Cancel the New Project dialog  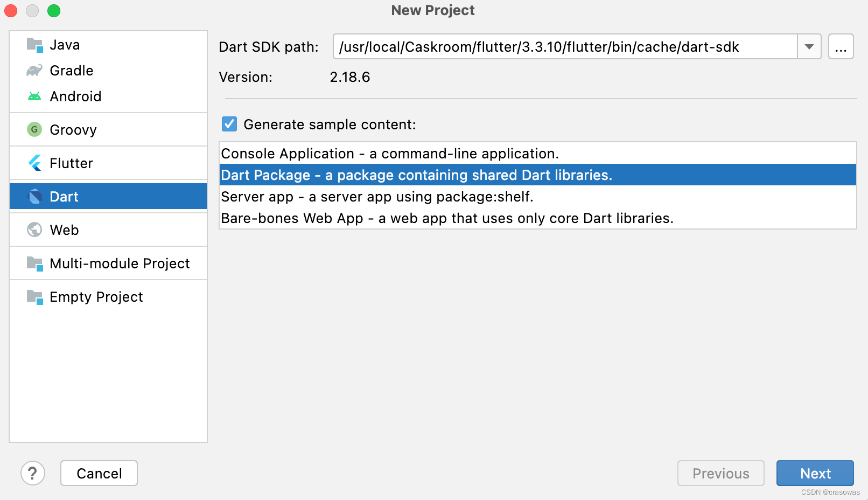point(99,473)
